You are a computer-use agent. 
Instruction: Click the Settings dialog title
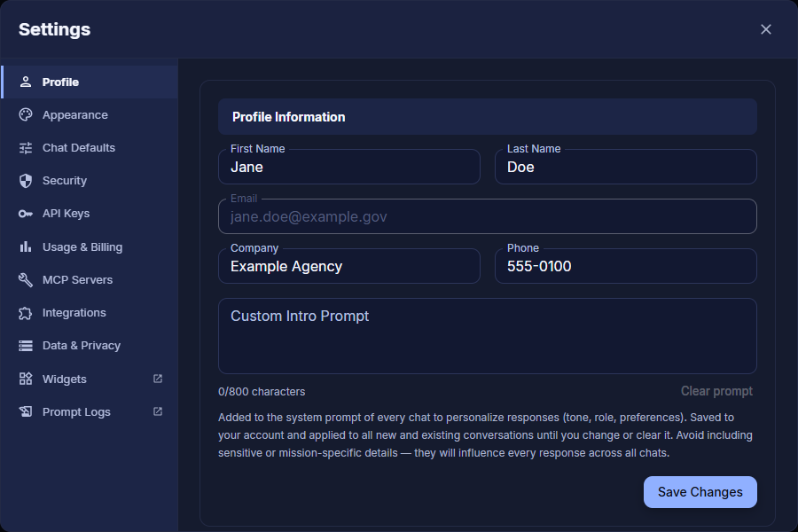click(x=54, y=29)
